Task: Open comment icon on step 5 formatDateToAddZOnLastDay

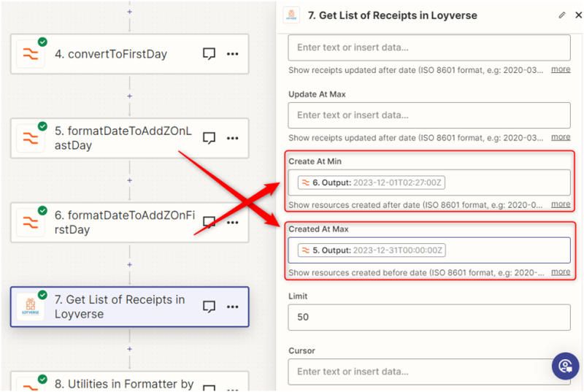Action: [x=209, y=138]
